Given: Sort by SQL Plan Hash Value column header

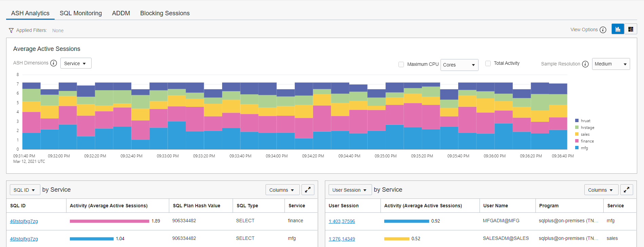Looking at the screenshot, I should coord(196,206).
